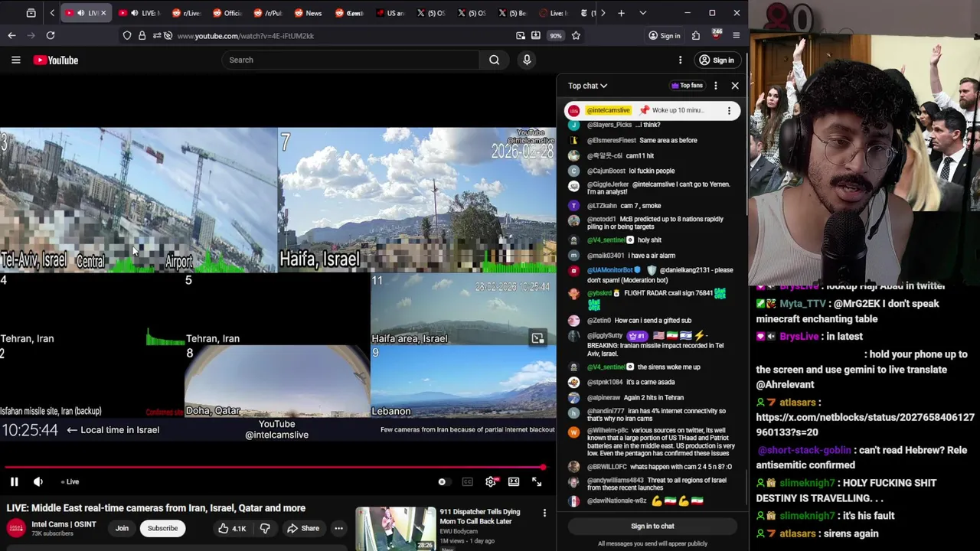Image resolution: width=980 pixels, height=551 pixels.
Task: List all tabs dropdown arrow
Action: 642,13
